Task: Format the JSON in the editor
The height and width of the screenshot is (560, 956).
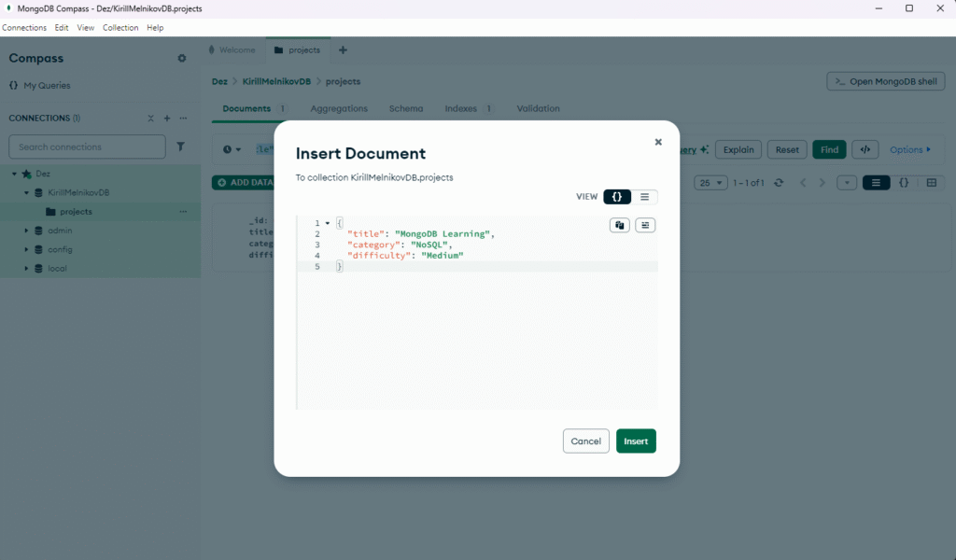Action: point(645,226)
